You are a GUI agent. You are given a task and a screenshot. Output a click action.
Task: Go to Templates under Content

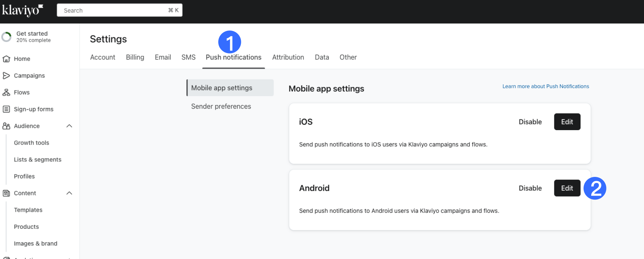(x=28, y=210)
